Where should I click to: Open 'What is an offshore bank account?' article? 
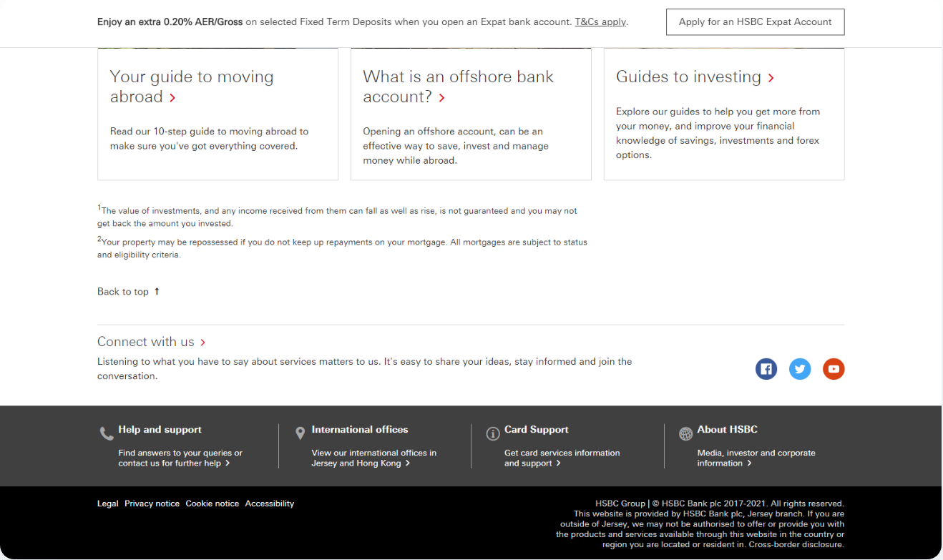458,87
